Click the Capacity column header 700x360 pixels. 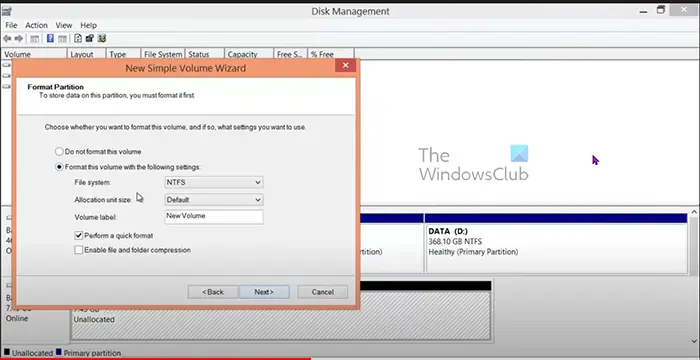(249, 54)
